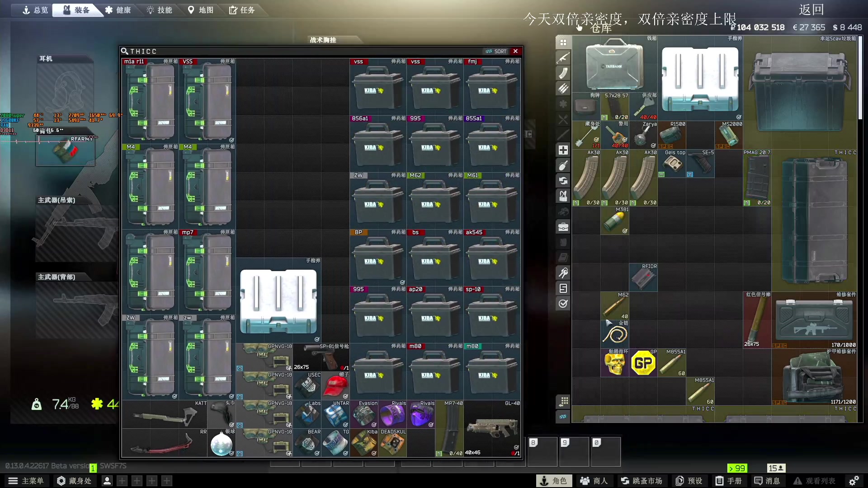Select the RFIDR item in stash
Viewport: 868px width, 488px height.
643,277
